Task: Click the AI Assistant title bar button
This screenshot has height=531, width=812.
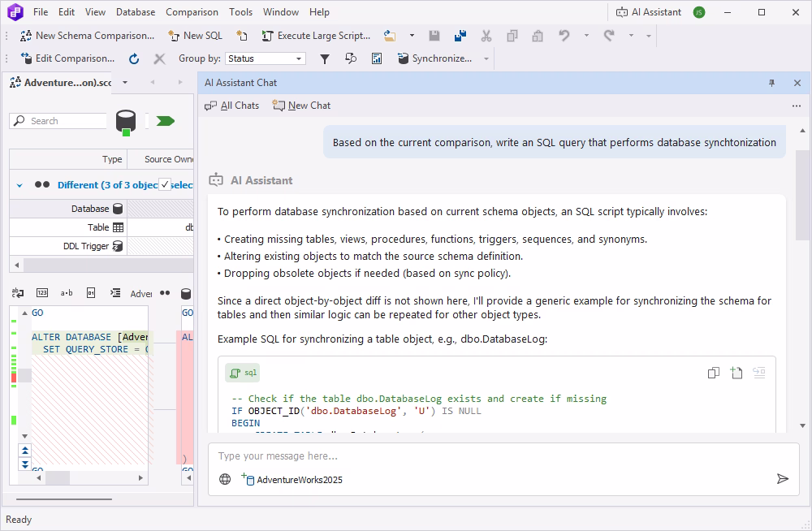Action: (x=648, y=12)
